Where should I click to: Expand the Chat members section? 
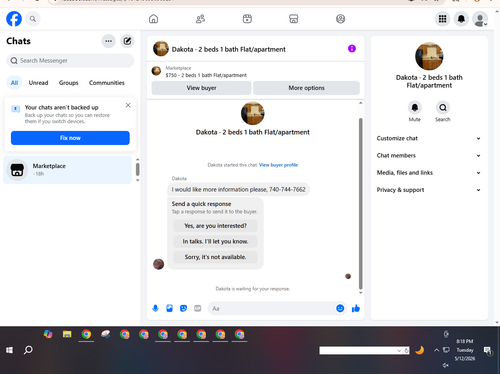coord(429,156)
